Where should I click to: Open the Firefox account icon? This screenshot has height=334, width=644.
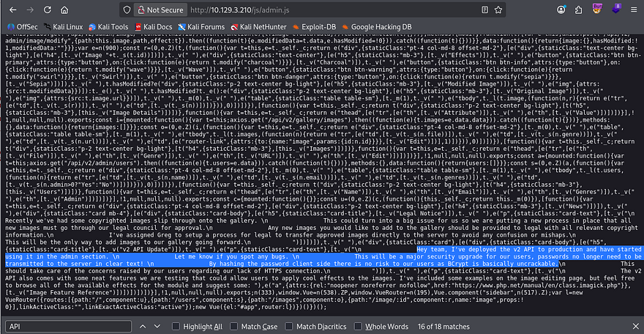pyautogui.click(x=561, y=11)
